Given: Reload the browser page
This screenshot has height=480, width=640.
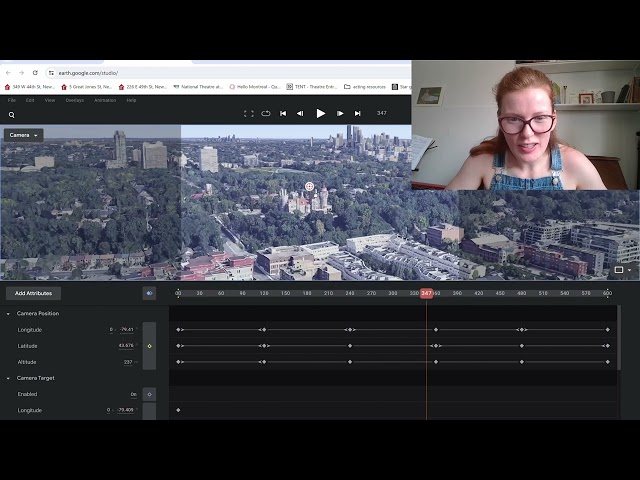Looking at the screenshot, I should pos(35,73).
